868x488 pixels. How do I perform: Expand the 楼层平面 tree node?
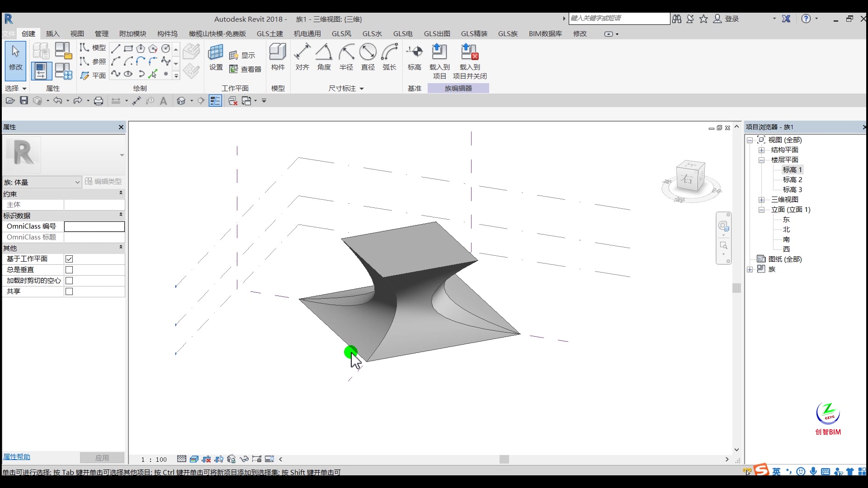[x=762, y=160]
